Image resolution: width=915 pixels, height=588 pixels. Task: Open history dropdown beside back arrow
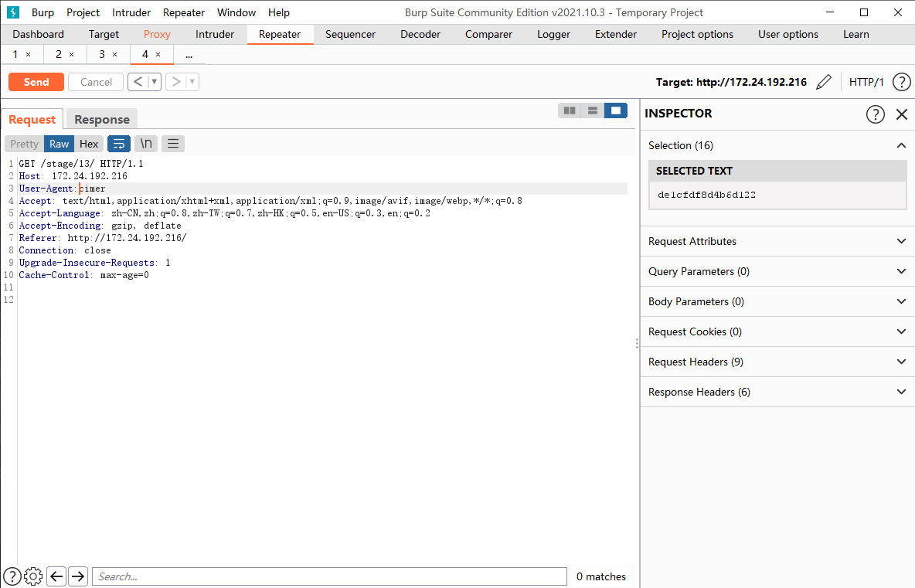(x=155, y=82)
